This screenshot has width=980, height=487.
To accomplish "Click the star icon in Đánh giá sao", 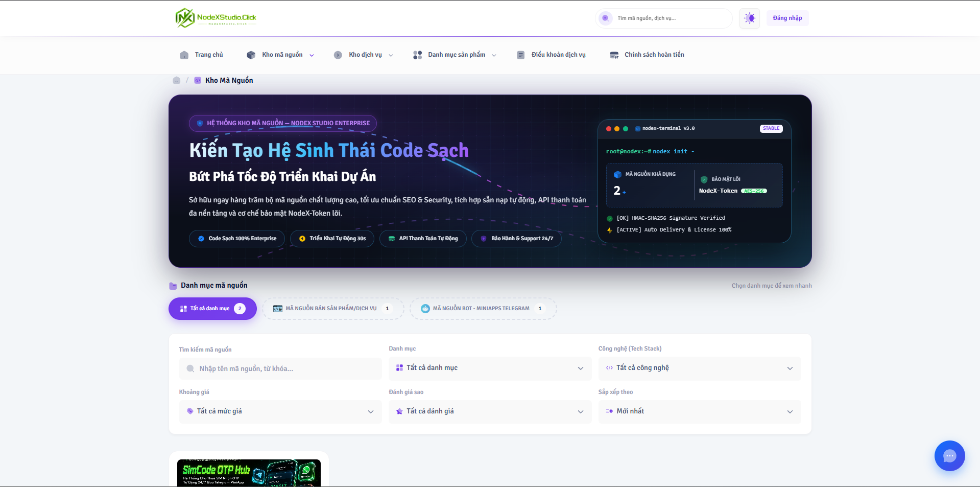I will [399, 411].
